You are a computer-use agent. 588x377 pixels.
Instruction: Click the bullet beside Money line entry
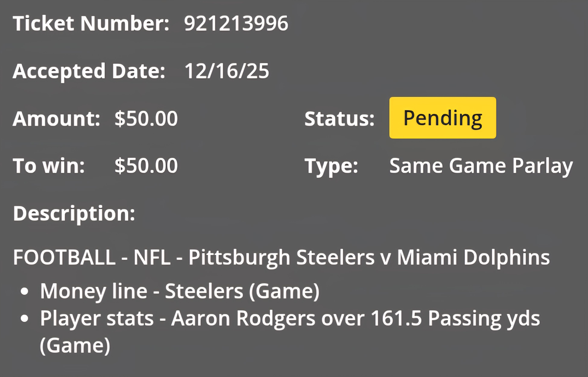tap(24, 291)
